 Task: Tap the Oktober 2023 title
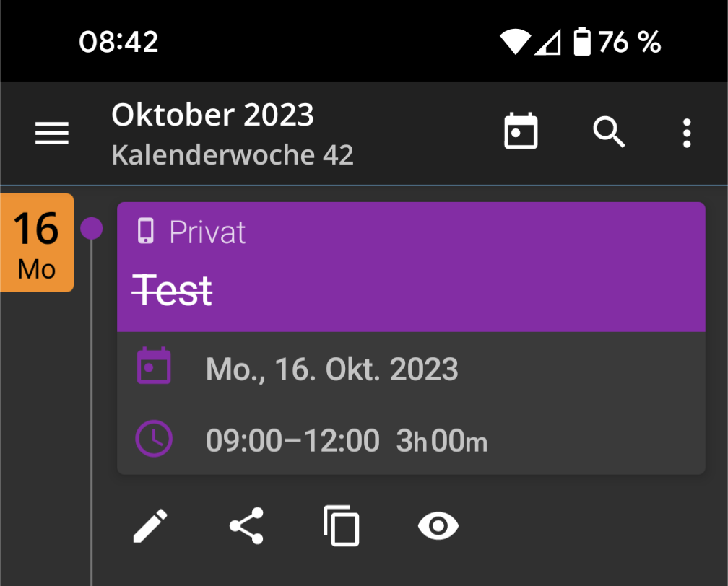(212, 115)
